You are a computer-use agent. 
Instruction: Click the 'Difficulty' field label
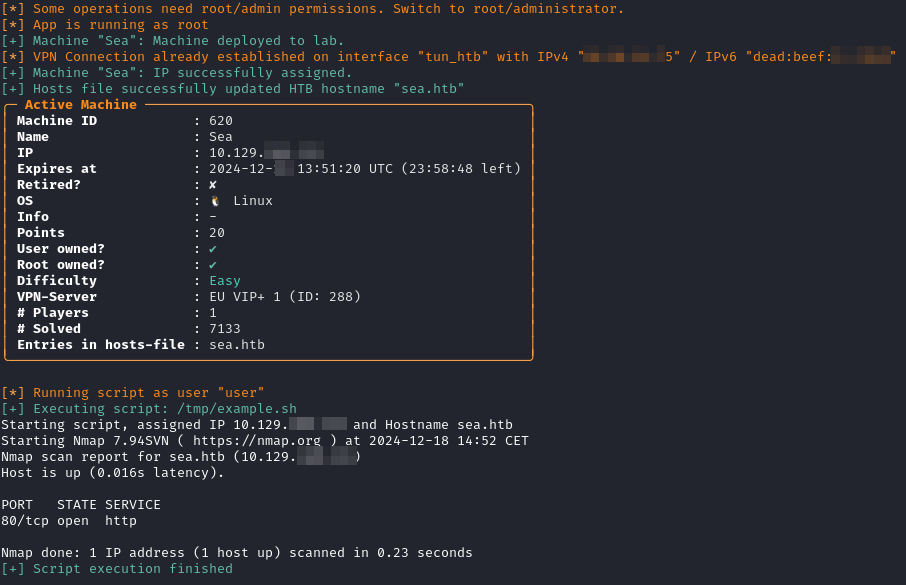pos(57,281)
